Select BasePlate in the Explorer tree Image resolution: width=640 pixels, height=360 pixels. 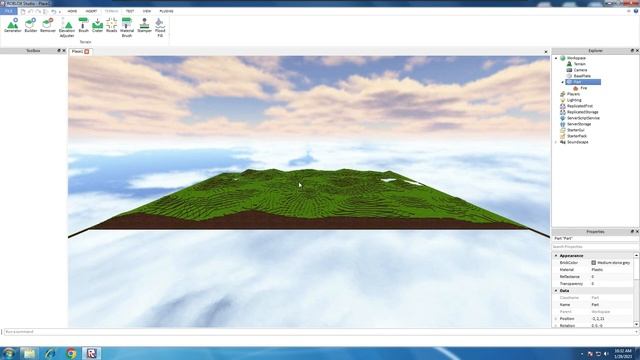582,76
